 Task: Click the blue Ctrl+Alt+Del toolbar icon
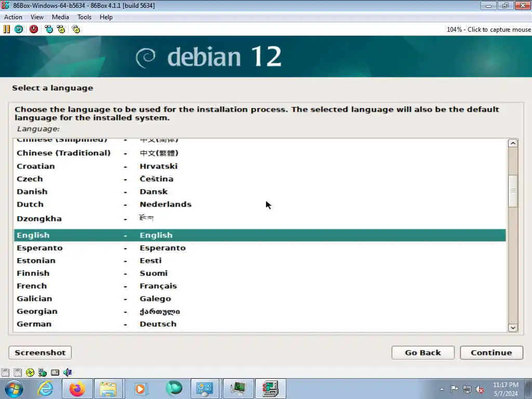[49, 29]
